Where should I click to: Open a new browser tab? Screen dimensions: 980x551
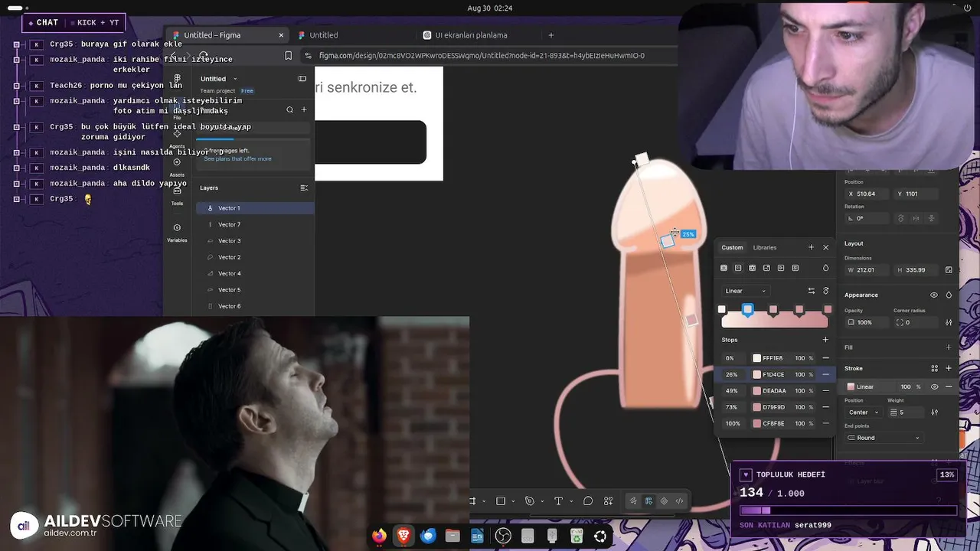pyautogui.click(x=550, y=35)
